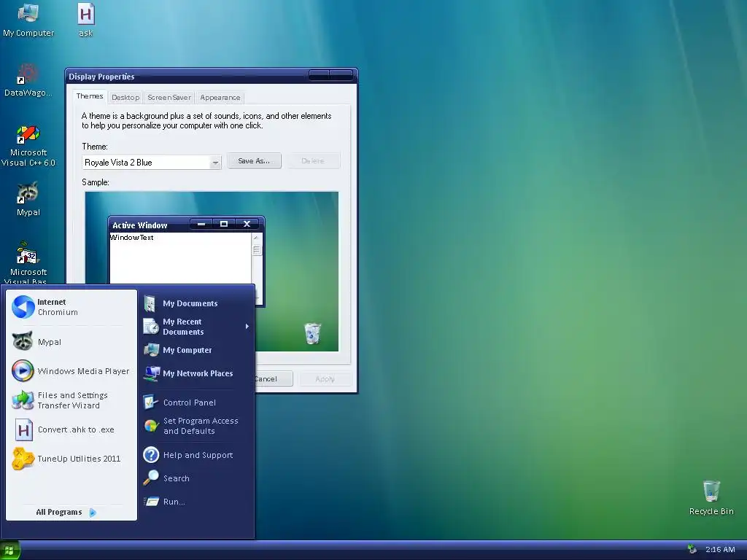
Task: Launch the DataWago desktop shortcut
Action: click(x=28, y=80)
